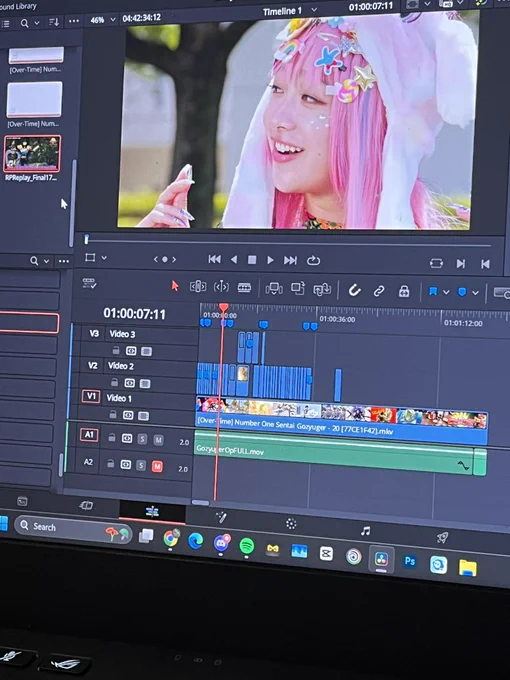Click the keyframe navigation dot under viewer

pyautogui.click(x=165, y=259)
